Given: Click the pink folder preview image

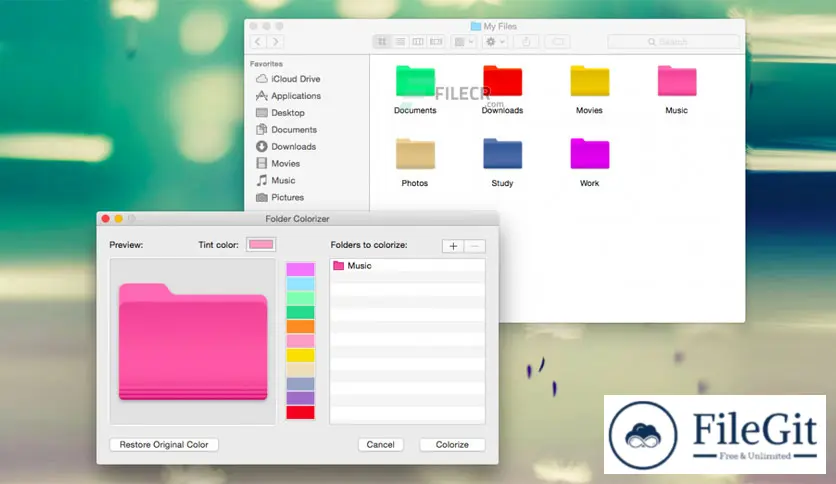Looking at the screenshot, I should point(193,342).
